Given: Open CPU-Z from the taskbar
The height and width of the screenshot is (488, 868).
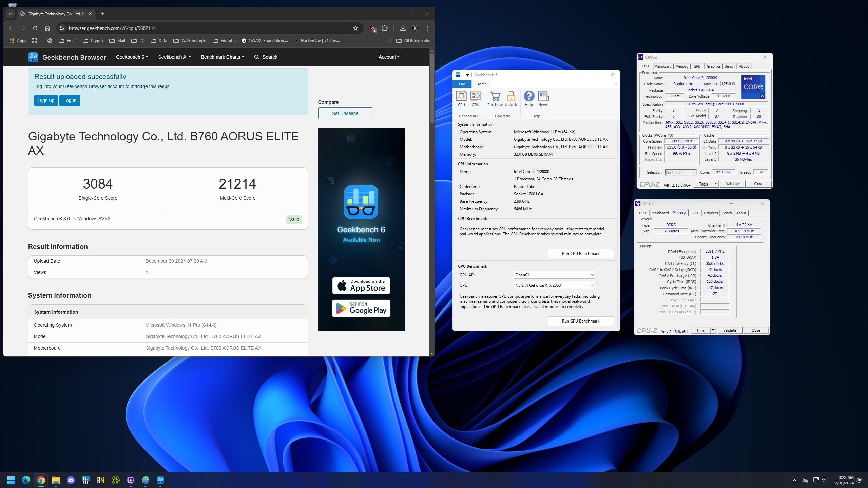Looking at the screenshot, I should [131, 480].
